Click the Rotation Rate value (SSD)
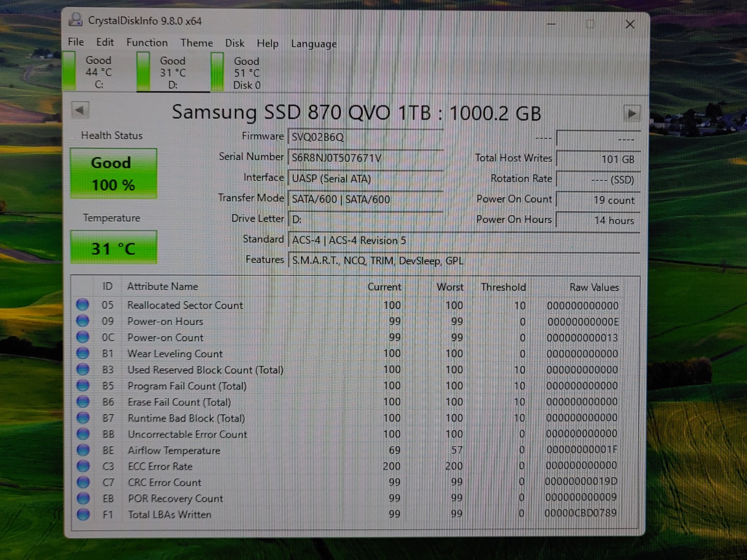This screenshot has height=560, width=747. [598, 179]
